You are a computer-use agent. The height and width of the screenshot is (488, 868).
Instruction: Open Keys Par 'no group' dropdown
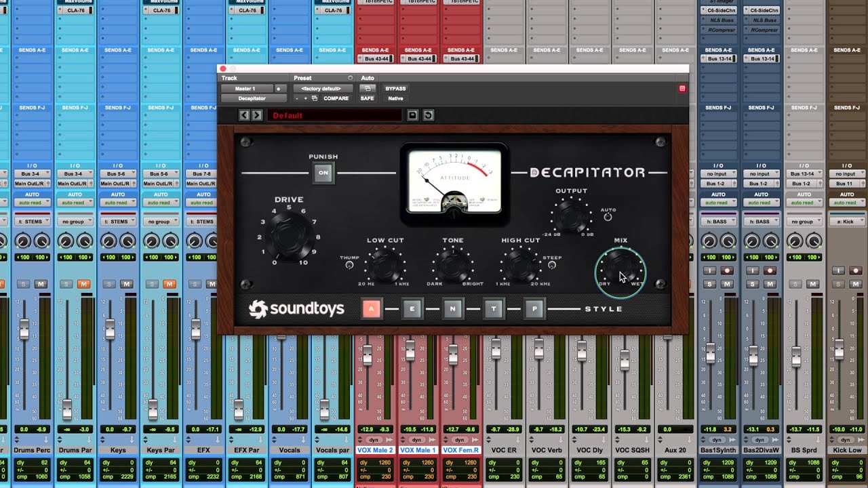[160, 222]
